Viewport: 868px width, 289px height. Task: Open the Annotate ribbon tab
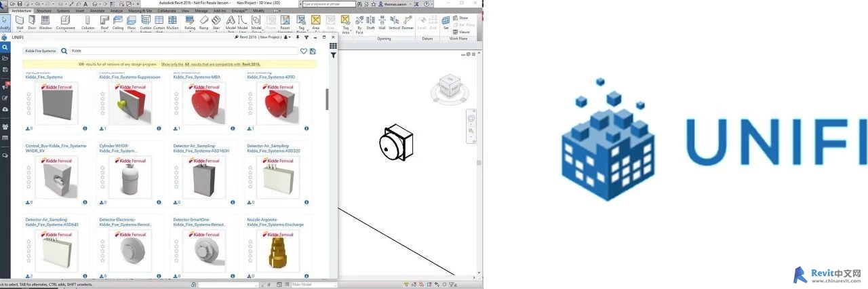97,11
